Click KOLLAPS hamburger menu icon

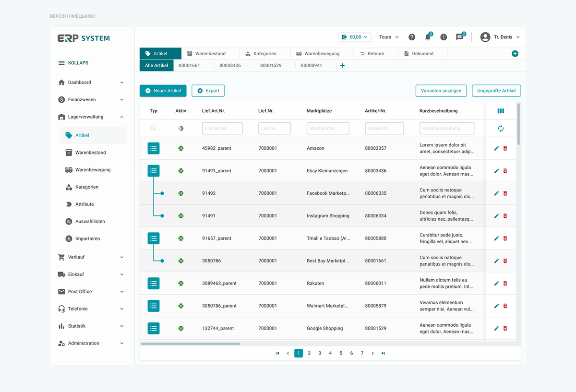click(x=61, y=63)
